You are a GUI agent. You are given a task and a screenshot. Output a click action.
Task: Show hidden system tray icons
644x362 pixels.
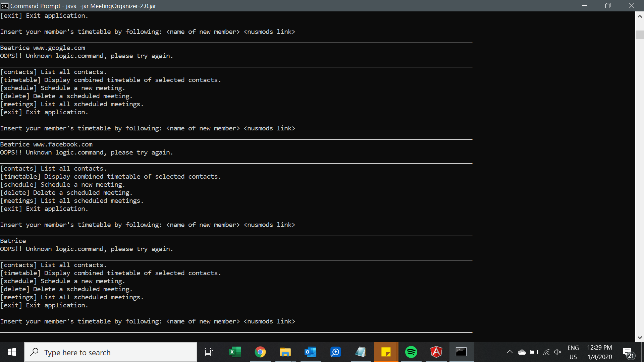[509, 352]
